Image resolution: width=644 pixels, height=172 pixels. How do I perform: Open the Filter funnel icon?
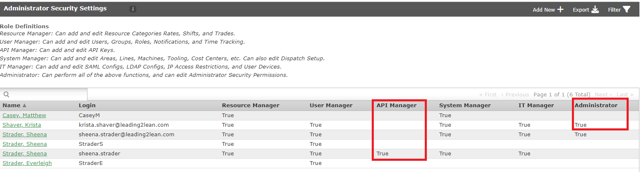point(627,10)
